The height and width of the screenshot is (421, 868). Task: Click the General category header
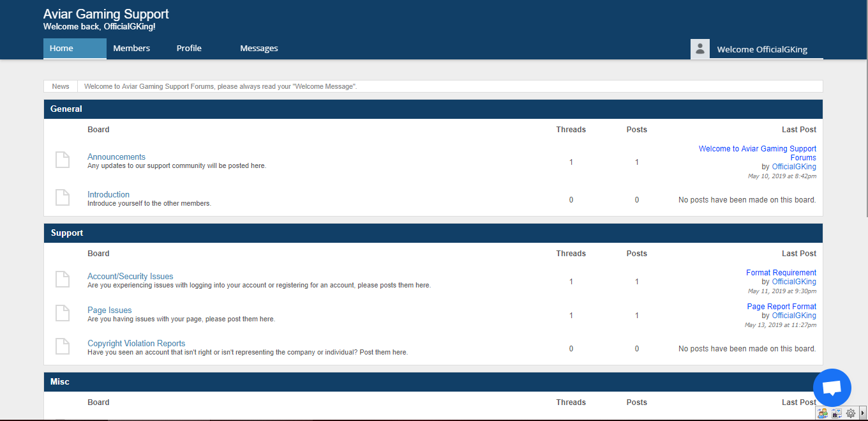coord(433,109)
